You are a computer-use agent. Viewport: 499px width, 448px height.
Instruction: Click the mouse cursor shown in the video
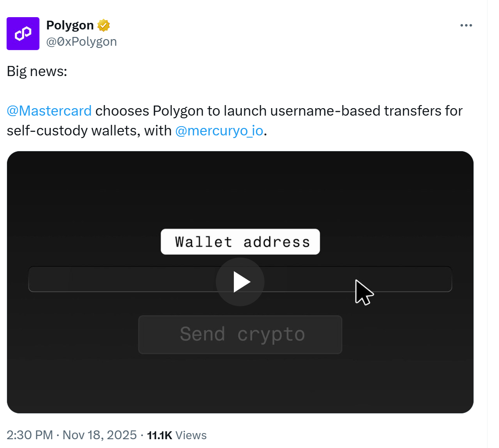pyautogui.click(x=364, y=291)
